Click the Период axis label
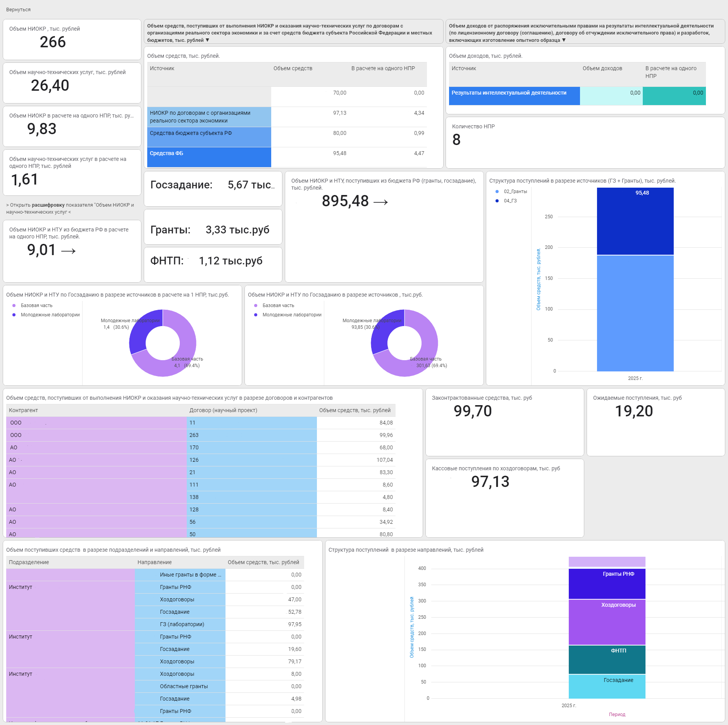 point(617,715)
